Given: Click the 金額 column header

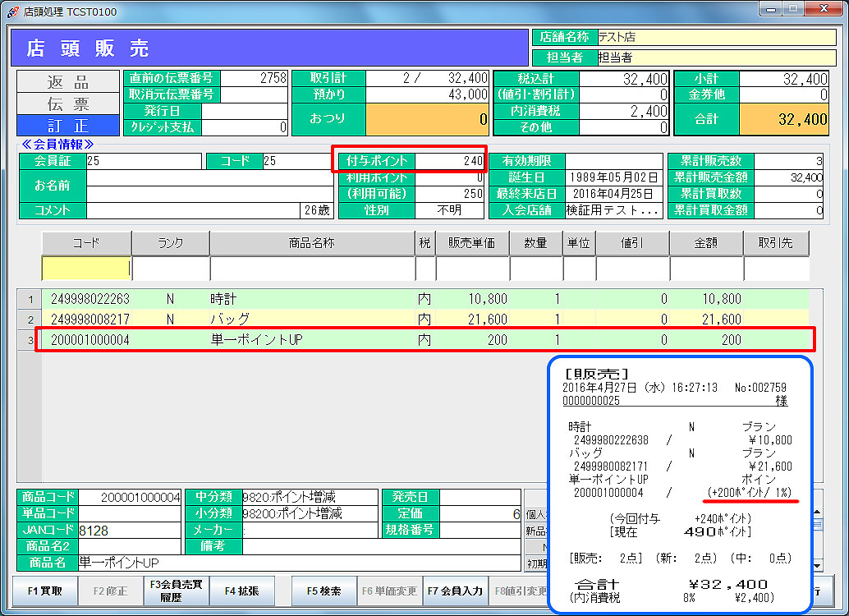Looking at the screenshot, I should [x=705, y=244].
